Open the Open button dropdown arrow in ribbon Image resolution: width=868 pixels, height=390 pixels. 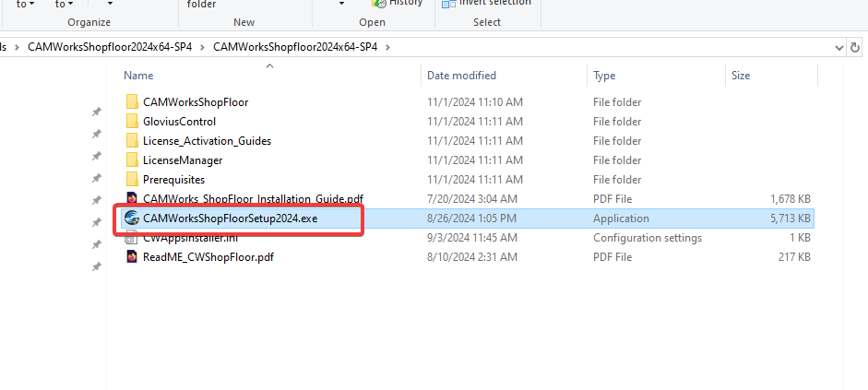pyautogui.click(x=341, y=4)
